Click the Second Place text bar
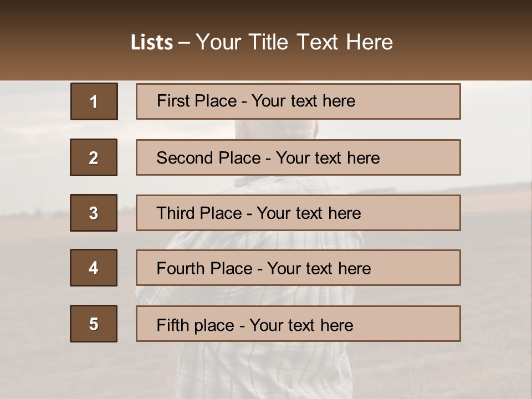Viewport: 532px width, 399px height. click(298, 157)
